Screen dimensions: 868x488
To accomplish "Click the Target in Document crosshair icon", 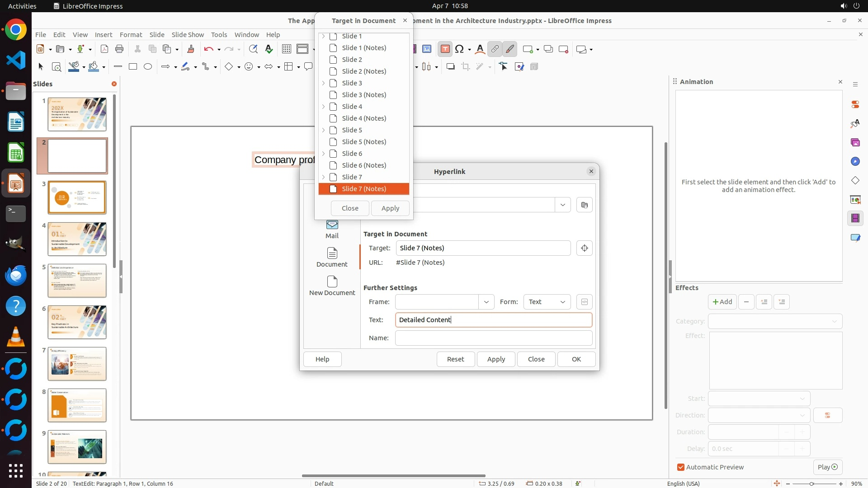I will tap(584, 248).
